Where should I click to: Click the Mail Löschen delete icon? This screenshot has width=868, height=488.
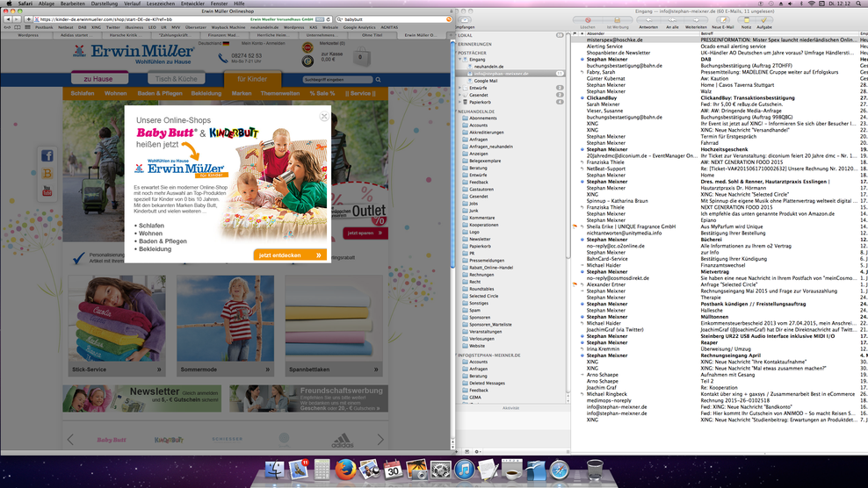coord(588,20)
